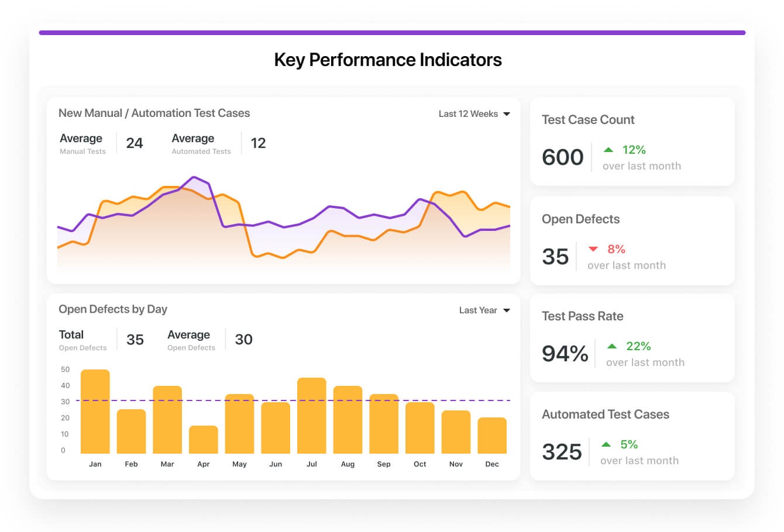Screen dimensions: 784x532
Task: Click red down arrow beside 8%
Action: [x=593, y=249]
